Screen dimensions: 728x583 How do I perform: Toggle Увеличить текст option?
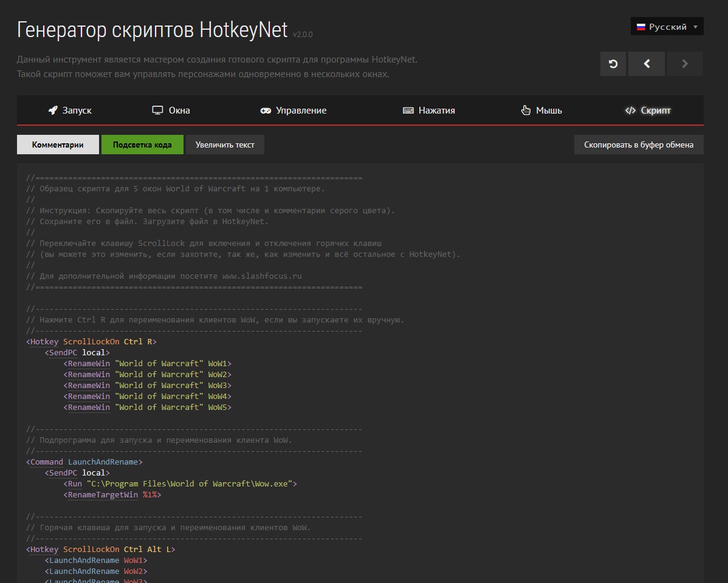tap(225, 145)
